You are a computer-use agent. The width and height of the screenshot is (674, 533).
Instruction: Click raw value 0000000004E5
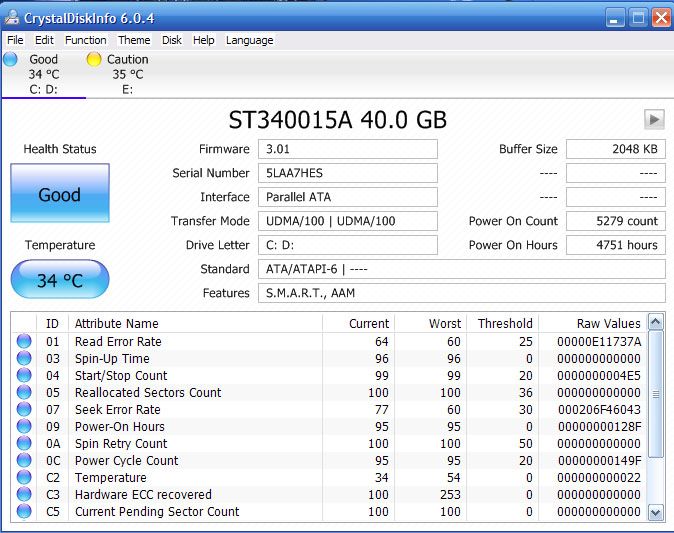pyautogui.click(x=599, y=375)
